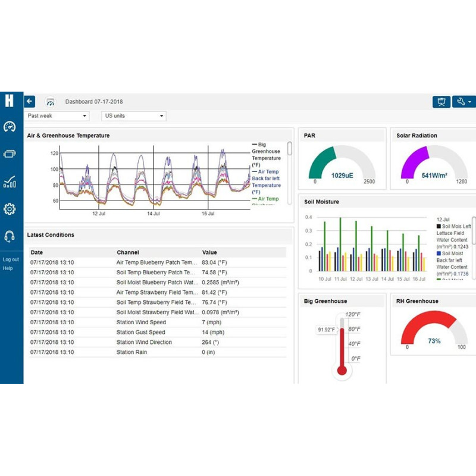Viewport: 476px width, 476px height.
Task: Click the HOBOlink H logo
Action: click(x=9, y=101)
